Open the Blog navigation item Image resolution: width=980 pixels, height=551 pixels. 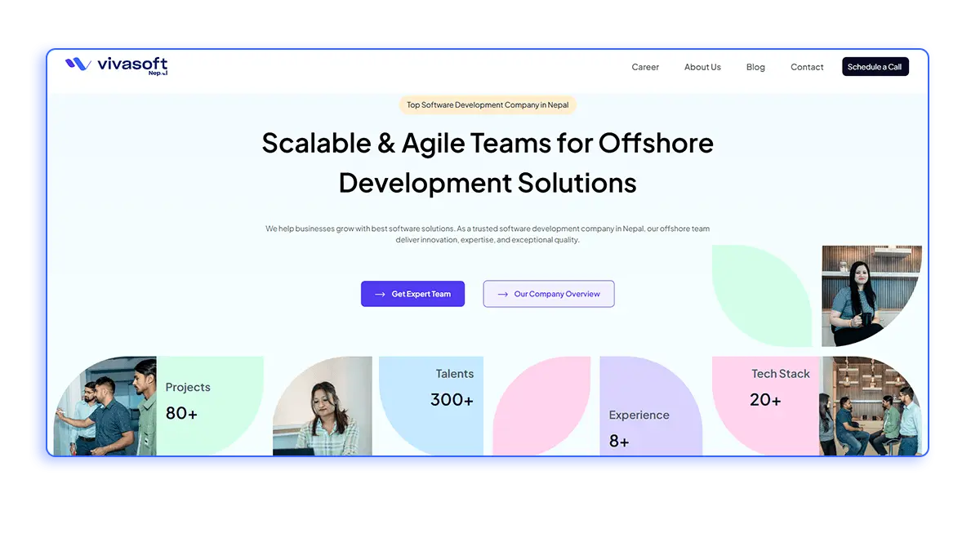(x=755, y=67)
